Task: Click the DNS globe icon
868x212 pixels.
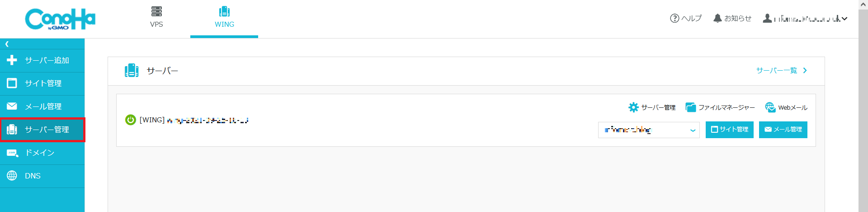Action: coord(12,176)
